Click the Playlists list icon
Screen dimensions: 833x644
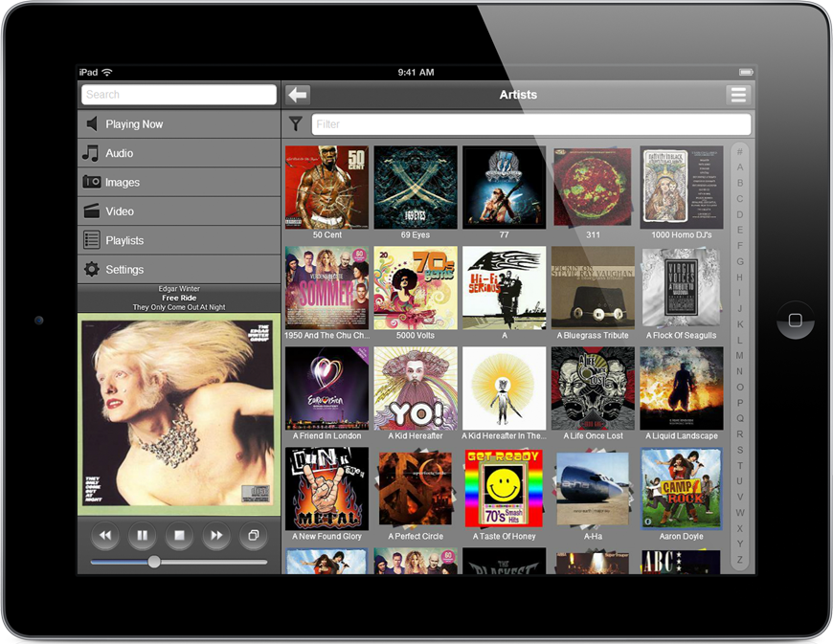point(91,240)
